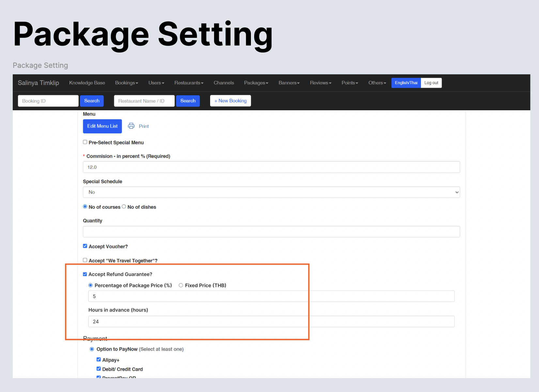The width and height of the screenshot is (539, 392).
Task: Select the No of dishes radio button
Action: [124, 207]
